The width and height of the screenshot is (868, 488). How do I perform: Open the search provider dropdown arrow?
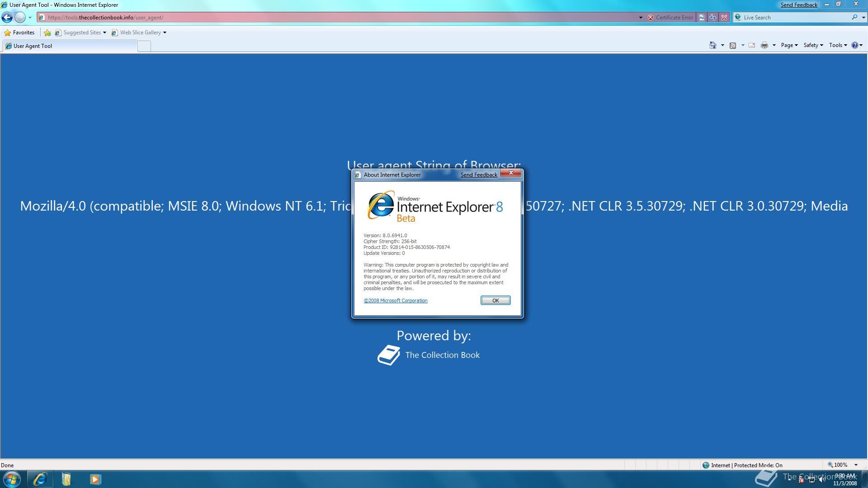point(863,18)
